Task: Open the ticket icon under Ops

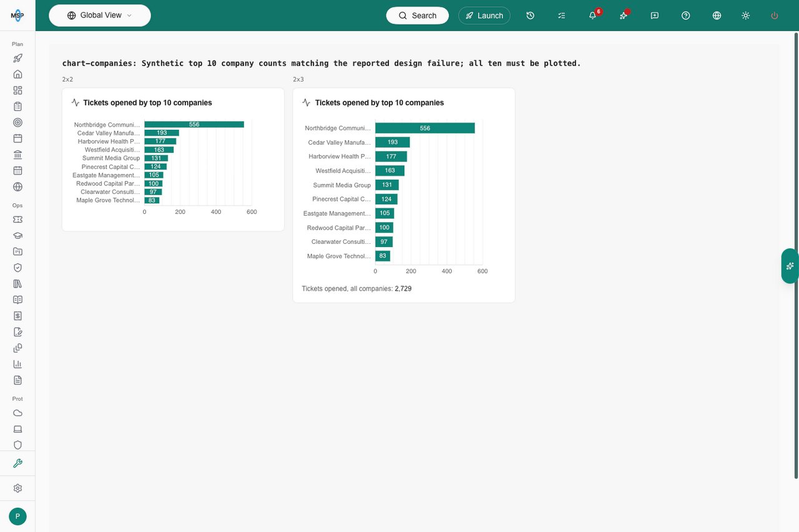Action: click(x=17, y=220)
